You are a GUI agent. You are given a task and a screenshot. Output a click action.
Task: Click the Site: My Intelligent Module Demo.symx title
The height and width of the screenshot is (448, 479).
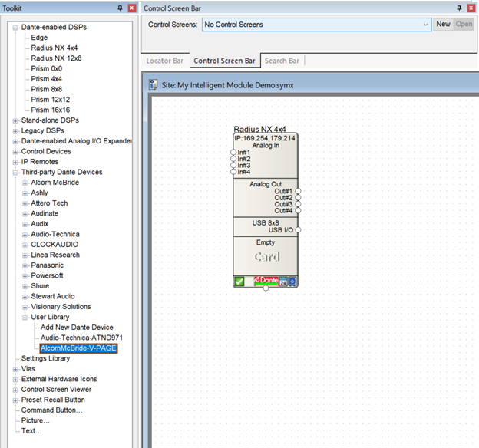[227, 85]
